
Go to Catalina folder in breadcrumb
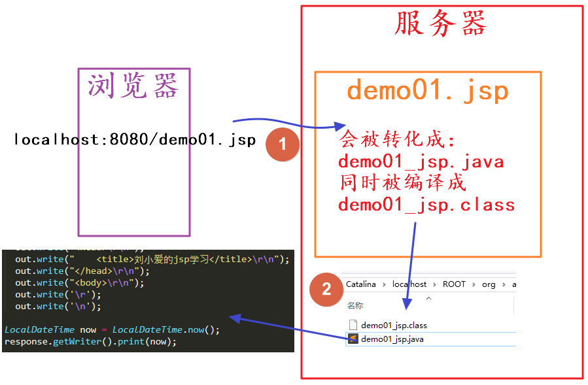[361, 284]
